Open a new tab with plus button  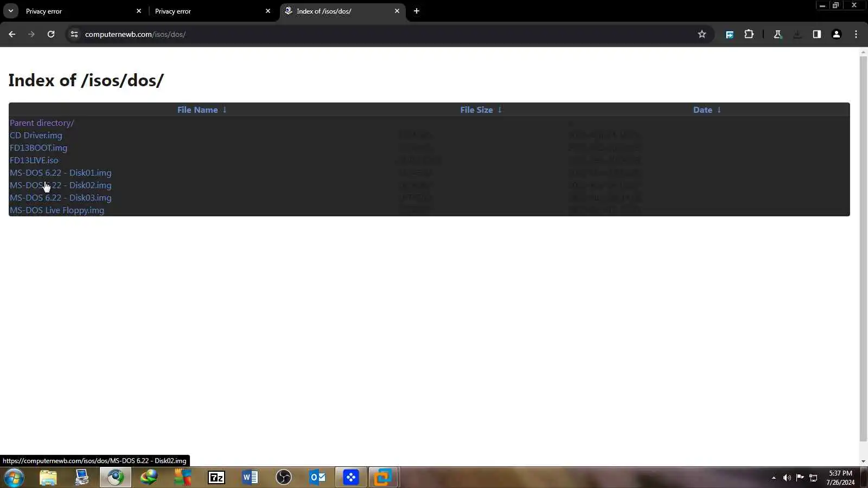[417, 11]
